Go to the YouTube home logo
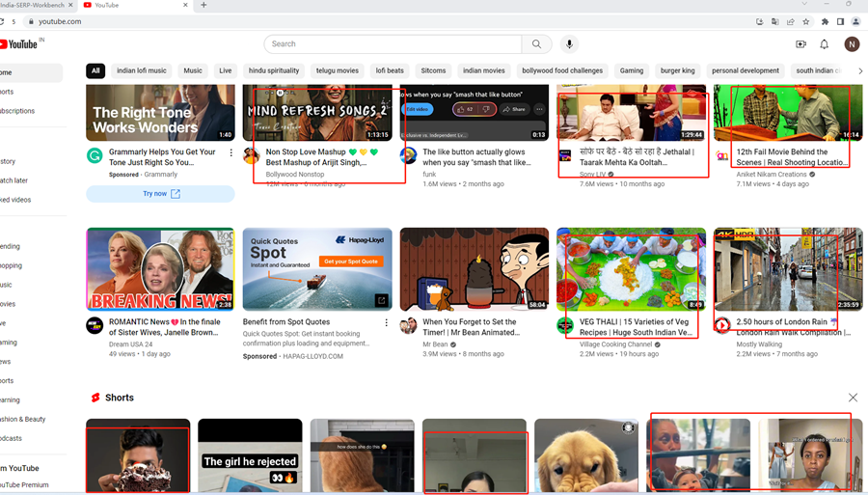 click(20, 44)
